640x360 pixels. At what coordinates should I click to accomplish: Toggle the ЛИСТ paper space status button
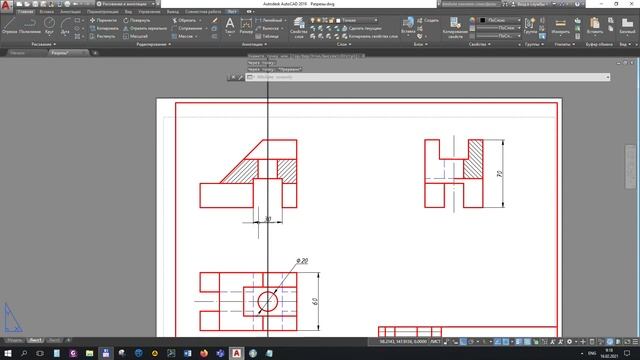(x=436, y=342)
